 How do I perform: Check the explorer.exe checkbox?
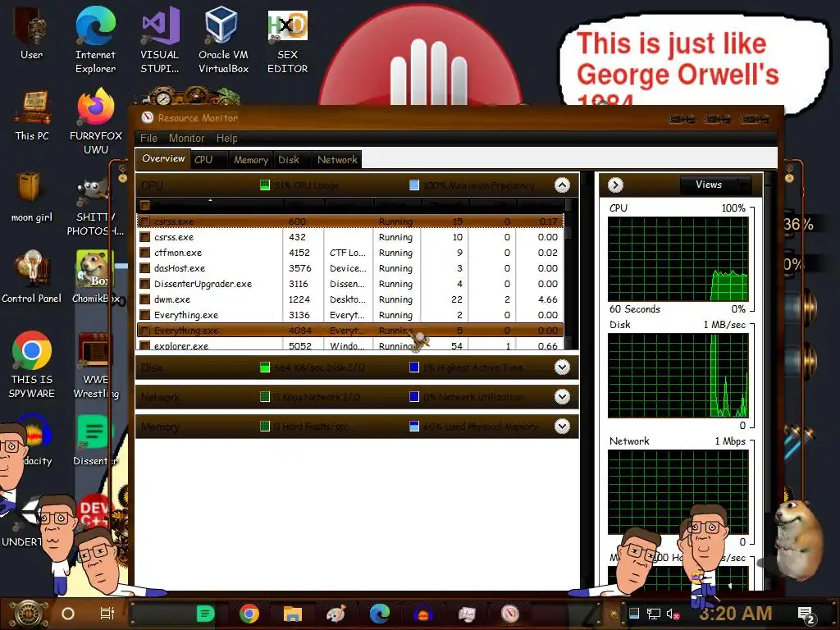coord(144,345)
